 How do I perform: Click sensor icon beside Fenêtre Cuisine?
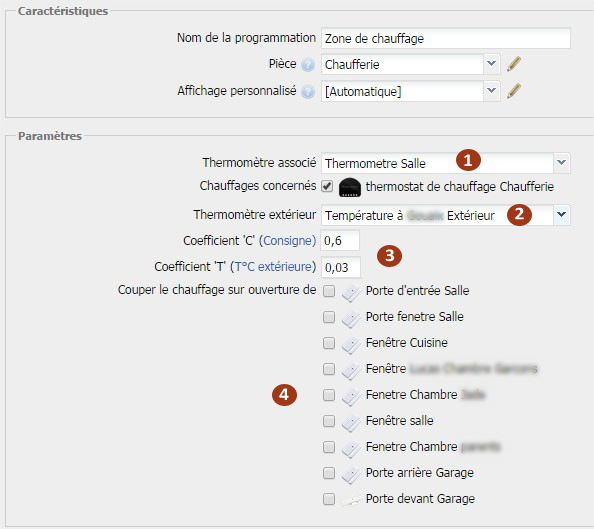(351, 344)
